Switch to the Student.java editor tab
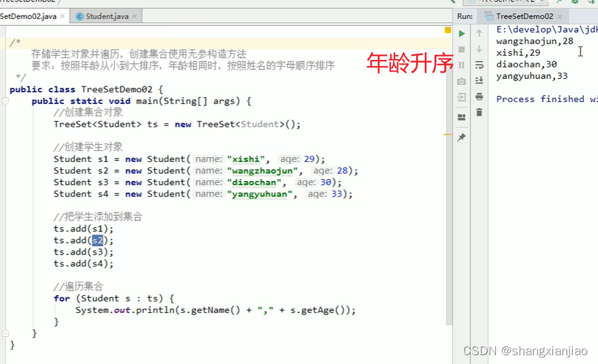This screenshot has width=598, height=364. coord(107,16)
